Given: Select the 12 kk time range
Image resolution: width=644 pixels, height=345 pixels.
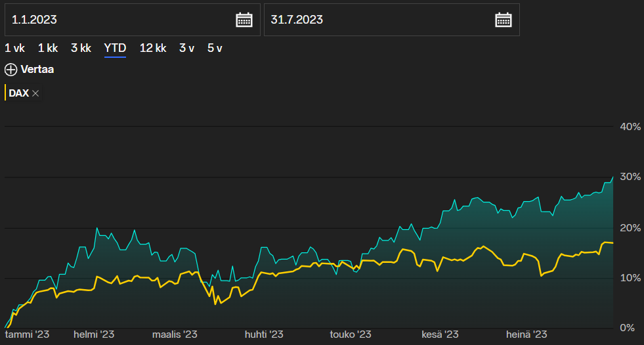Looking at the screenshot, I should (x=153, y=49).
